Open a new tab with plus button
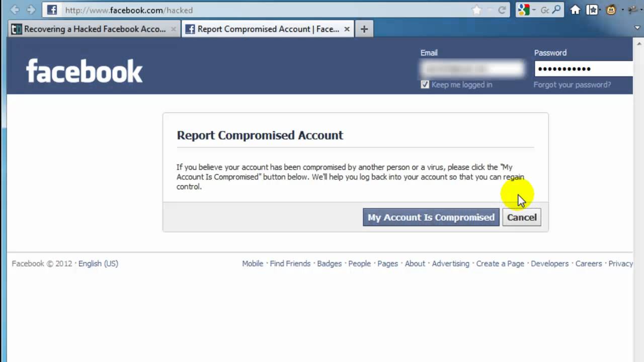644x362 pixels. 364,29
